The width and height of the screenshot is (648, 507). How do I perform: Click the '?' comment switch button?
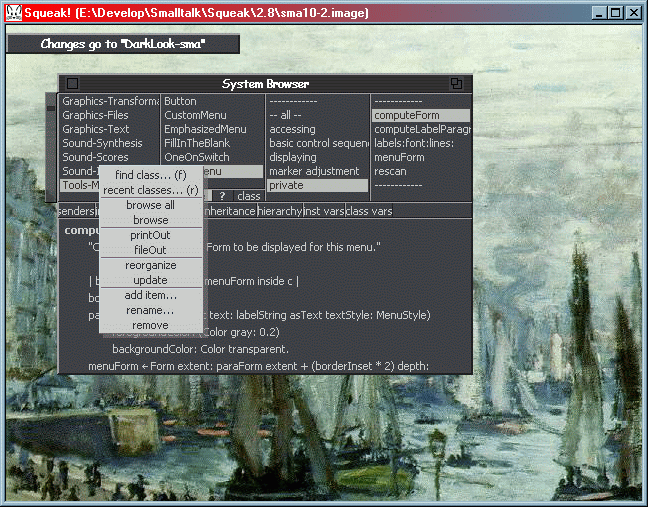point(222,196)
